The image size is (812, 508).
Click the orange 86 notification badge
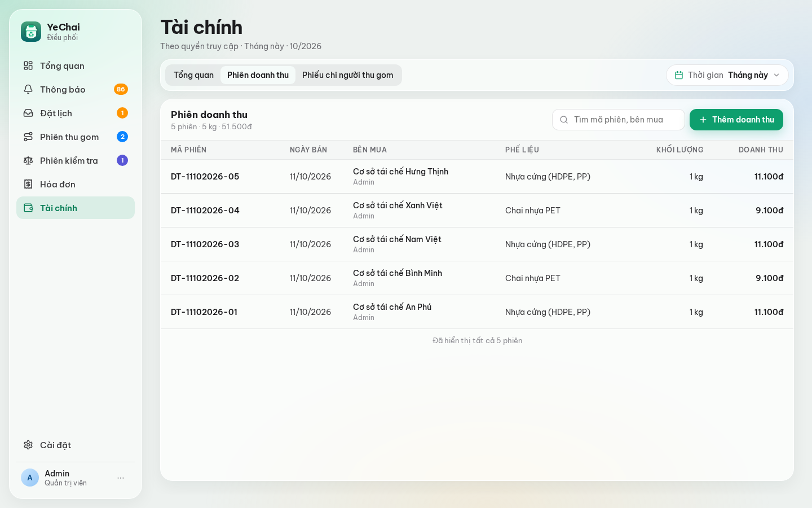click(x=121, y=89)
